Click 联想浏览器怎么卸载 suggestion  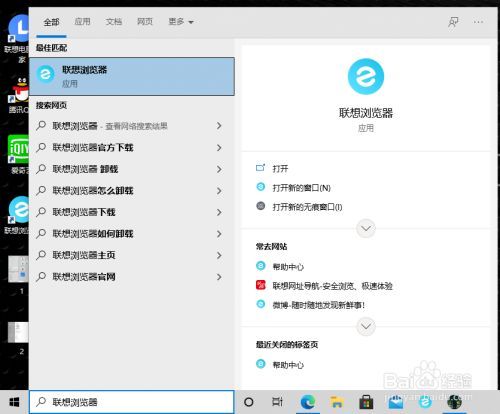coord(132,191)
